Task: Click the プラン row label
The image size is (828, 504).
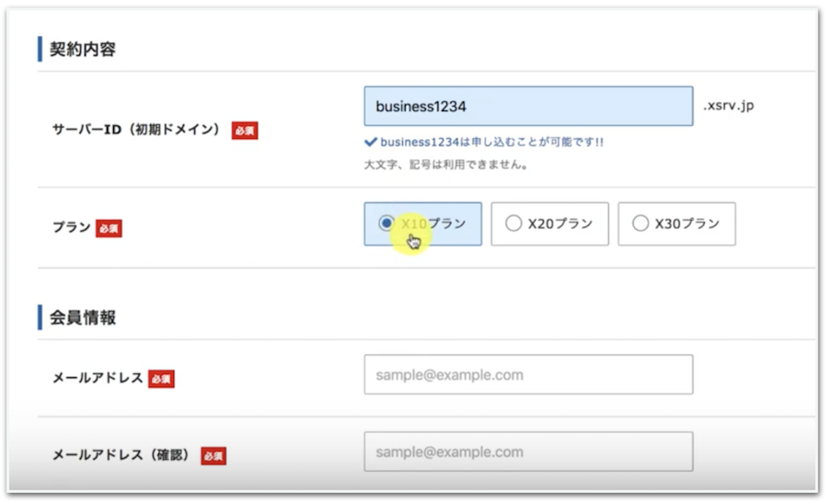Action: 71,228
